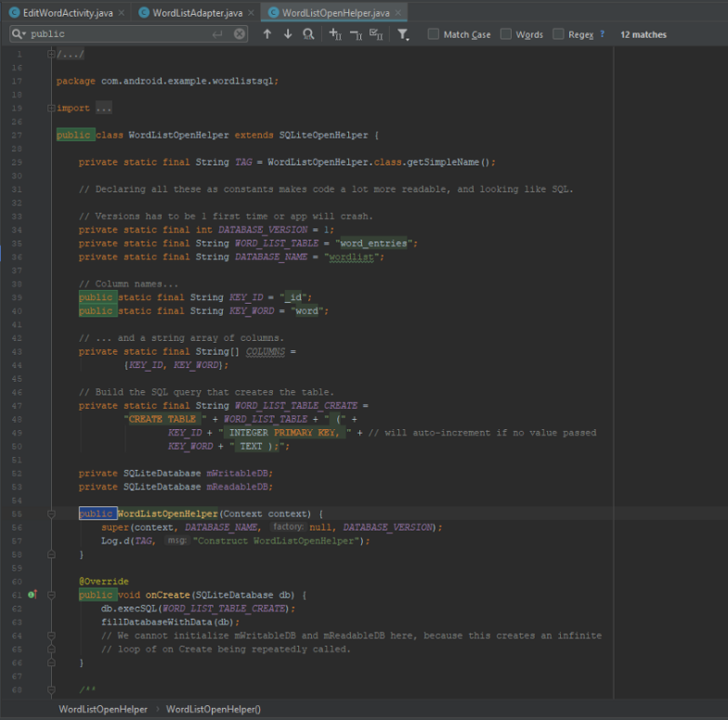Click the "wordlist" string literal
Viewport: 728px width, 720px height.
[351, 256]
